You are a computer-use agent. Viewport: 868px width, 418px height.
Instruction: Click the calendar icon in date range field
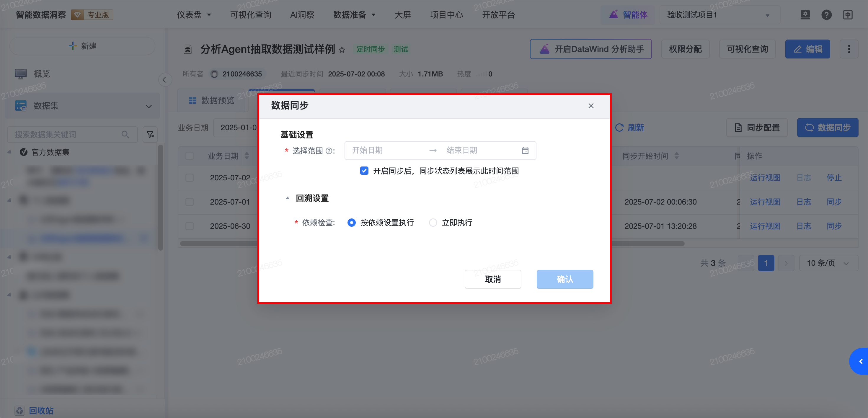[525, 151]
